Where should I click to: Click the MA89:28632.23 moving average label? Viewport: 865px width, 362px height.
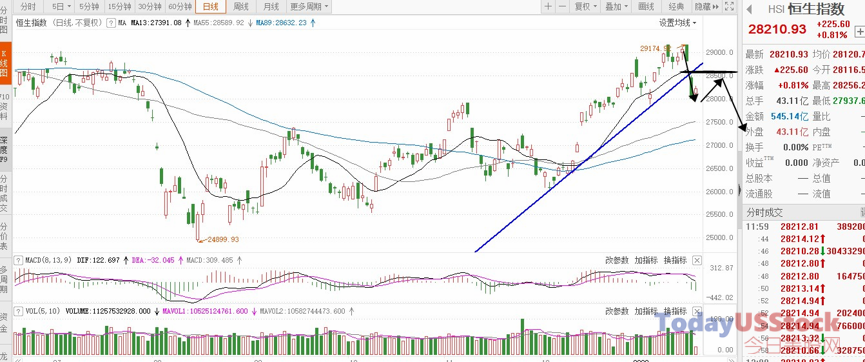click(x=281, y=23)
